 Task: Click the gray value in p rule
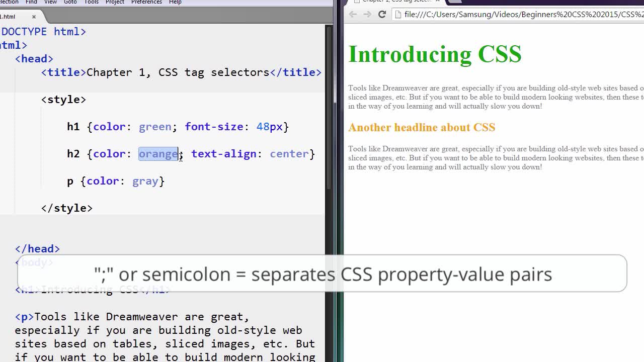(145, 181)
